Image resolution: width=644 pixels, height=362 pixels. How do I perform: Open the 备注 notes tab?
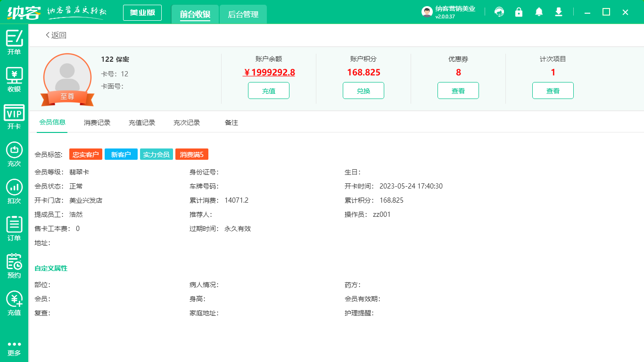[231, 122]
